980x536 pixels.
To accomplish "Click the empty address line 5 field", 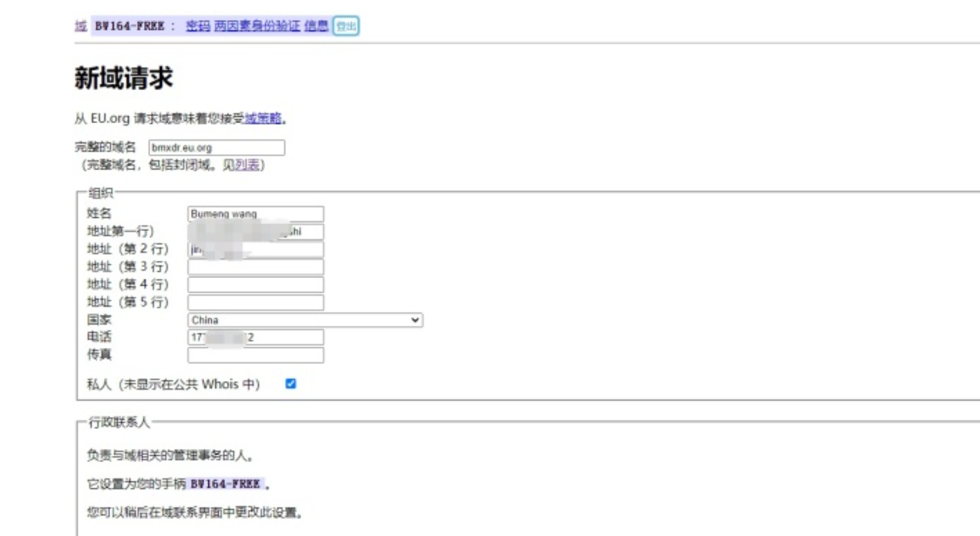I will (x=255, y=302).
